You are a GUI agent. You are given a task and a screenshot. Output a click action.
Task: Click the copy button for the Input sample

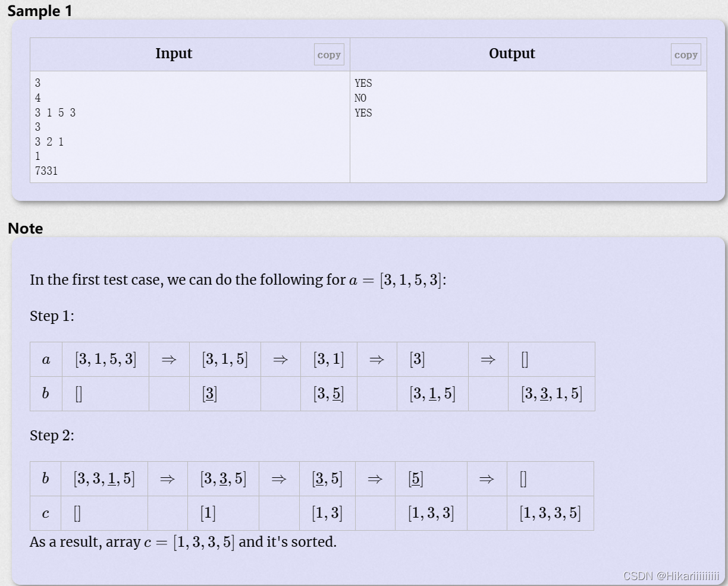coord(329,54)
